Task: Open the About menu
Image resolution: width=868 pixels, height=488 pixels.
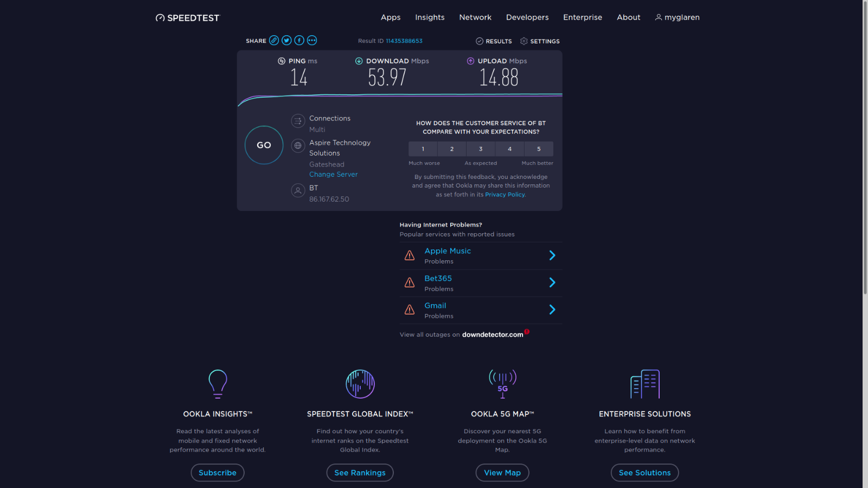Action: coord(629,17)
